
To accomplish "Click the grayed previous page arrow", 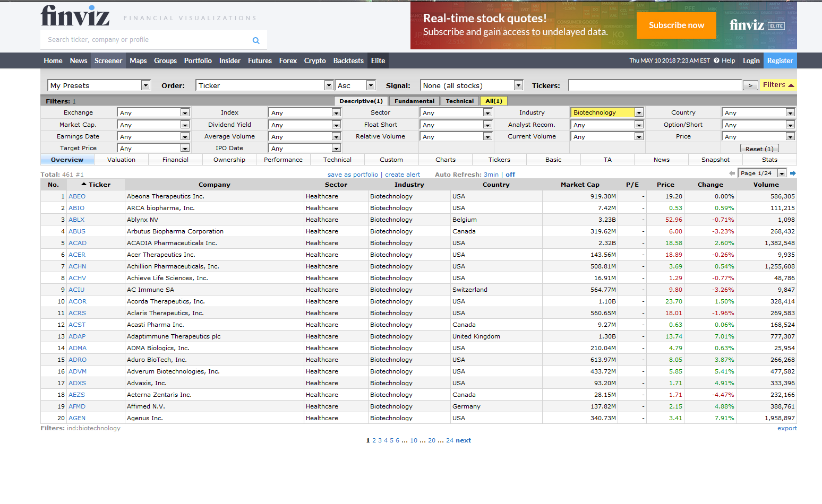I will click(x=732, y=173).
